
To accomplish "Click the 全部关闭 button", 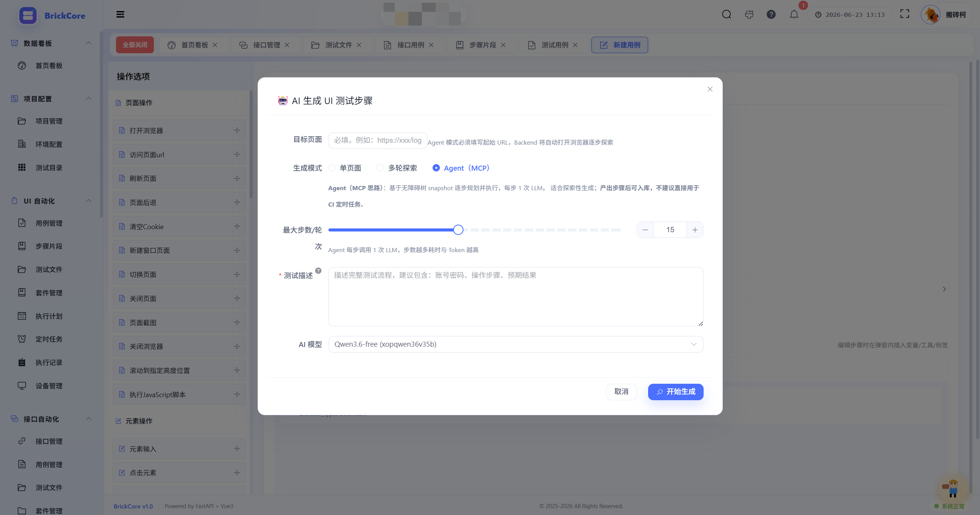I will tap(135, 45).
